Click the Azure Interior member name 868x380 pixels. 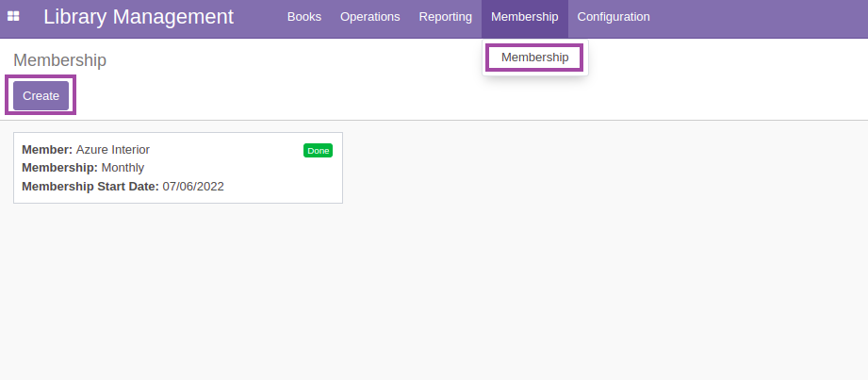click(113, 150)
